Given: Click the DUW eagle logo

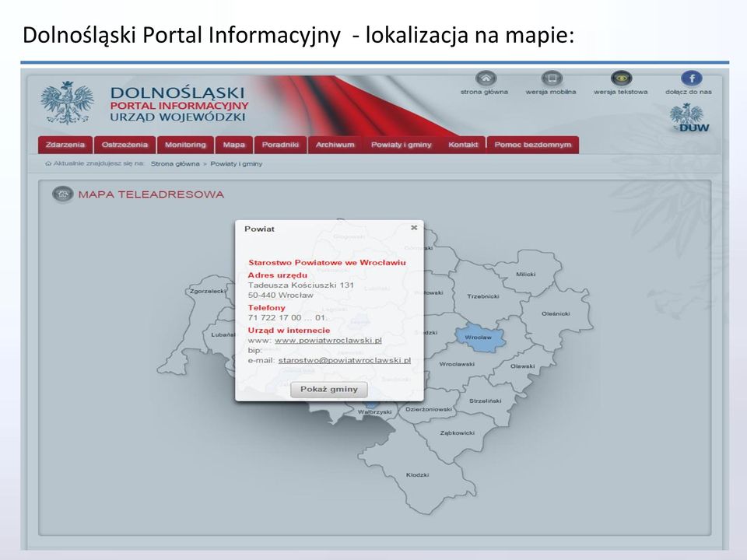Looking at the screenshot, I should (689, 118).
